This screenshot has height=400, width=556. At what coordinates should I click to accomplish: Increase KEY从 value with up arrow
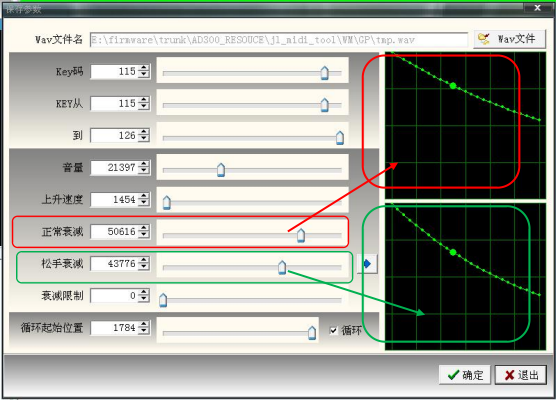(143, 100)
